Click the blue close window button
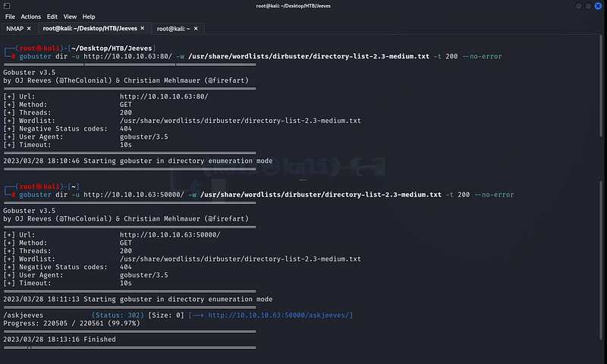 pos(598,6)
